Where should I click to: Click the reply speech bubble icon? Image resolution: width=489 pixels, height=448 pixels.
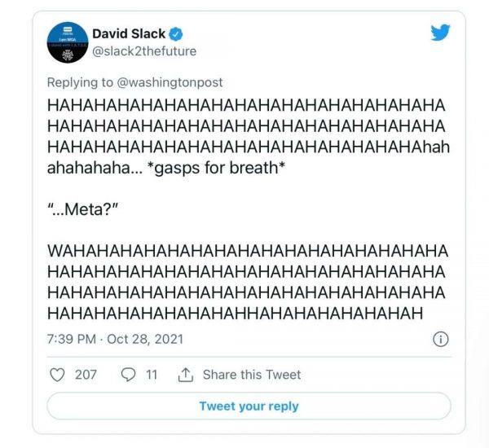click(128, 375)
